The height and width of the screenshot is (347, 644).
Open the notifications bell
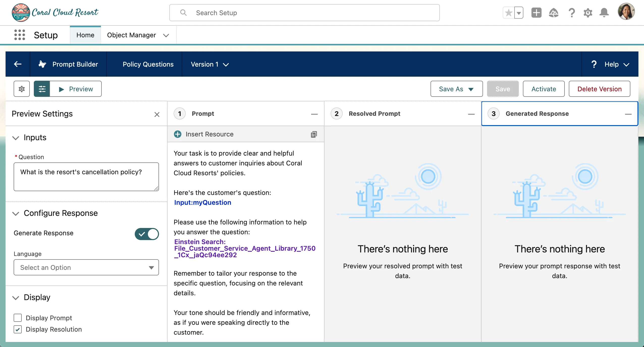pyautogui.click(x=604, y=13)
